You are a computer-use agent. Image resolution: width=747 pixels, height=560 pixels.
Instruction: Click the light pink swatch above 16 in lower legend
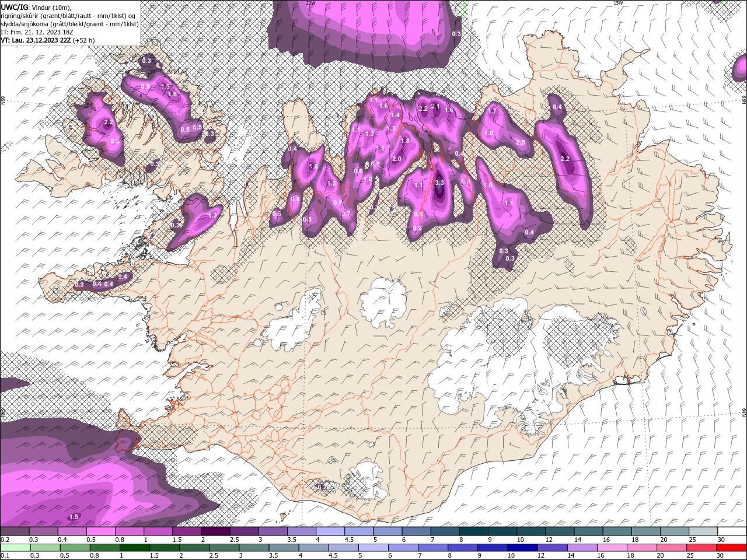(612, 548)
